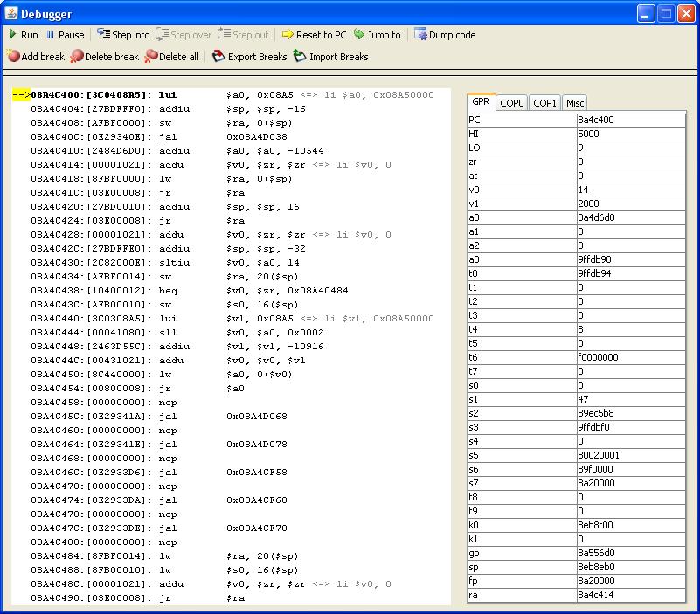The width and height of the screenshot is (700, 614).
Task: Select the jal 0x08A4D038 instruction line
Action: point(175,136)
